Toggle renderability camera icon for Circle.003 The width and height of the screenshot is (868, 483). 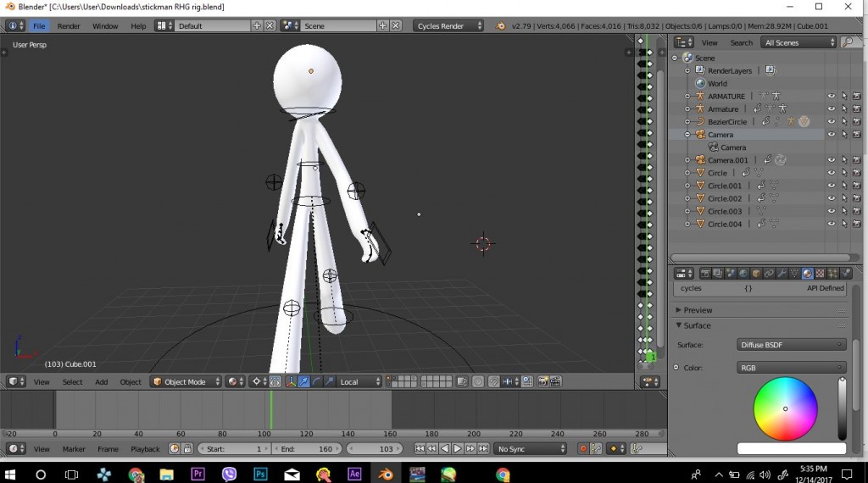(857, 211)
